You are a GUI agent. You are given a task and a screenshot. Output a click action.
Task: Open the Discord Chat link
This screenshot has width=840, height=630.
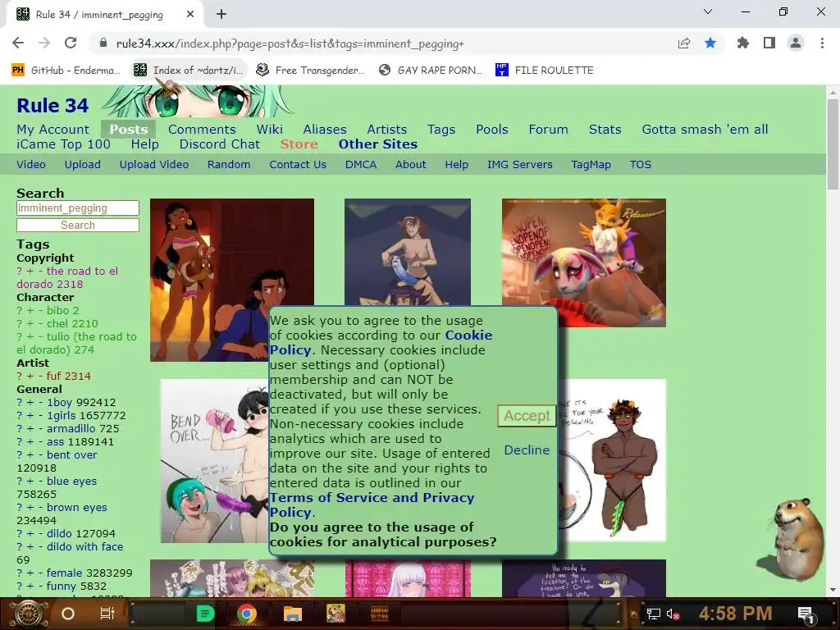(220, 144)
